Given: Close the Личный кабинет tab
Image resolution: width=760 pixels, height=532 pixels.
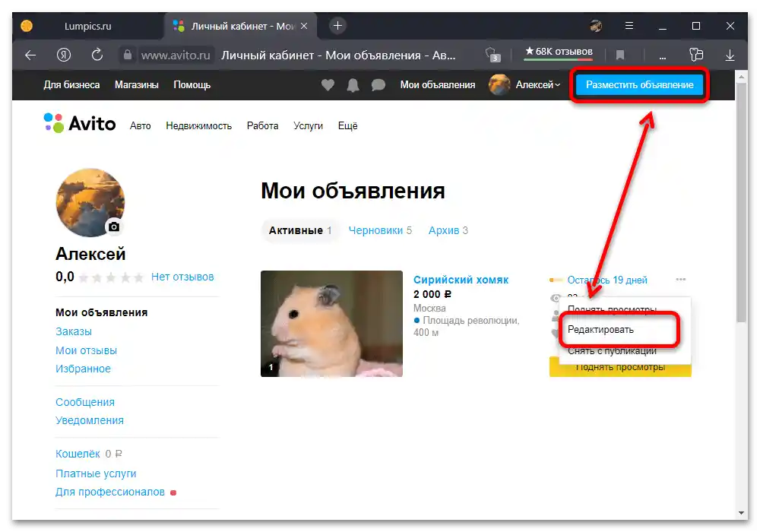Looking at the screenshot, I should 304,26.
